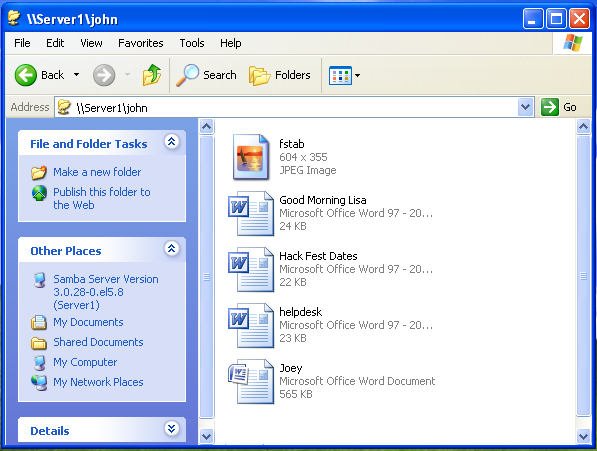Click Make a new folder link

tap(97, 172)
